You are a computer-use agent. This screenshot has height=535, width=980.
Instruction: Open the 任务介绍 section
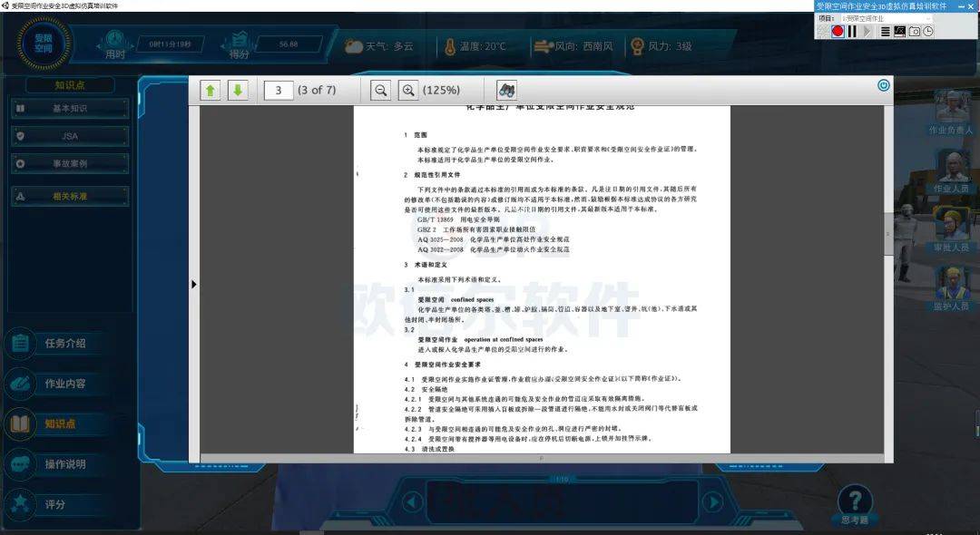tap(65, 344)
